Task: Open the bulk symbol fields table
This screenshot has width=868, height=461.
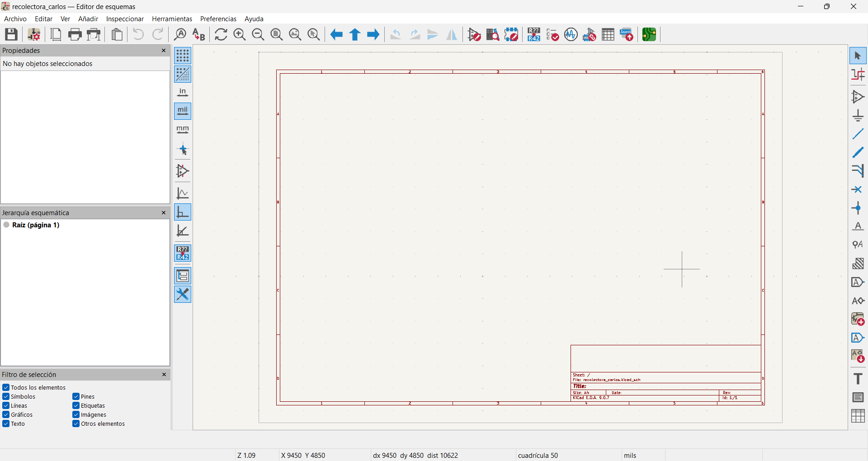Action: [608, 34]
